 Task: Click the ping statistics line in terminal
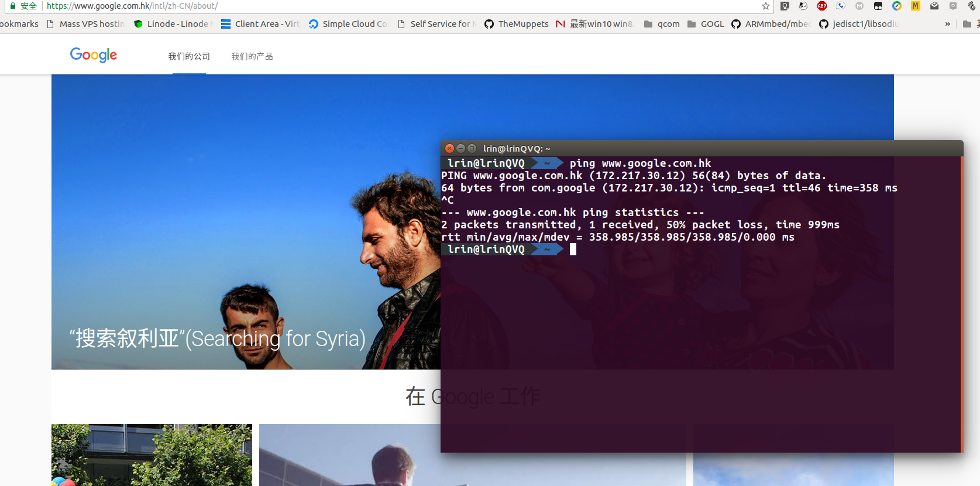click(x=572, y=213)
